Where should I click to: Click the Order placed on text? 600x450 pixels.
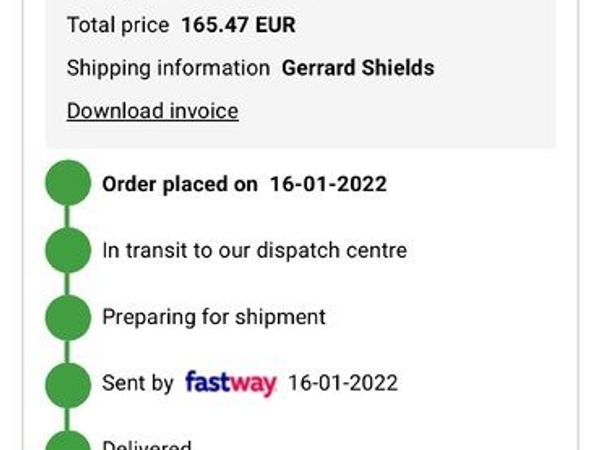(180, 184)
